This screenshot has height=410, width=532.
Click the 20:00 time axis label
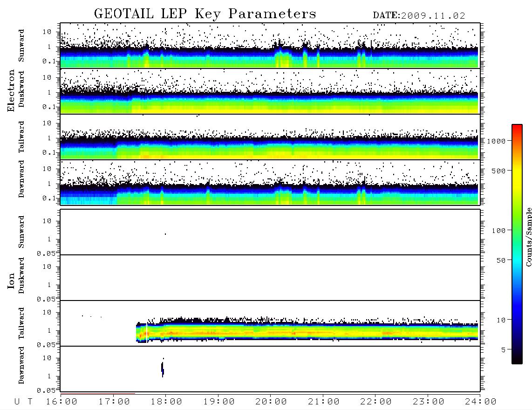coord(271,402)
